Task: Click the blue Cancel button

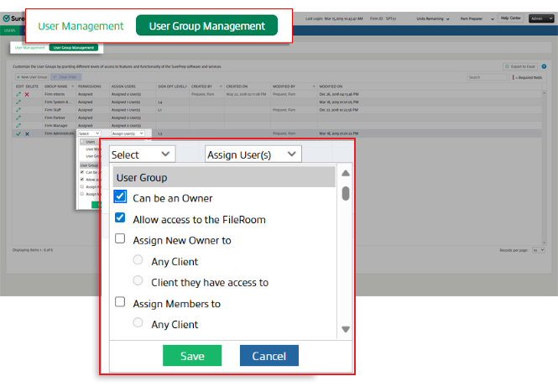Action: pos(269,356)
